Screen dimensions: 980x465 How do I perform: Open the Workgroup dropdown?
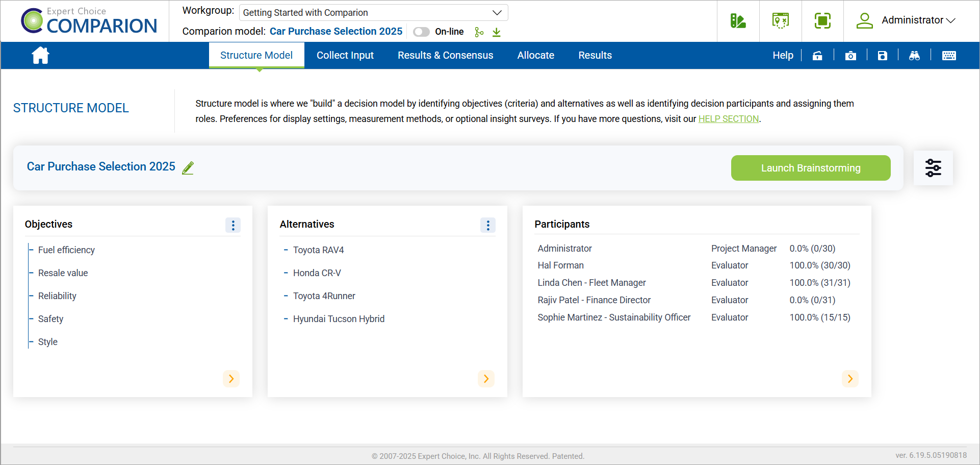click(x=373, y=13)
